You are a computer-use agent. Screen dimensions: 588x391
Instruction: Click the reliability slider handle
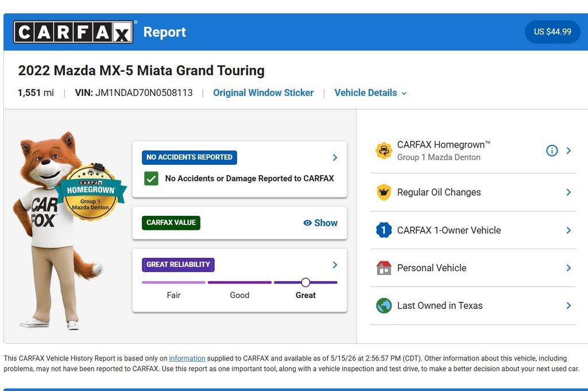tap(305, 282)
